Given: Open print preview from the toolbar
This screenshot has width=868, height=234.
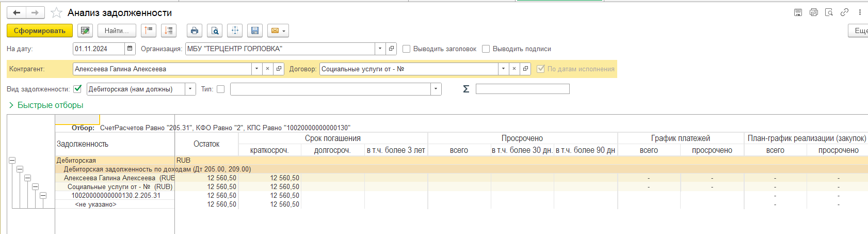Looking at the screenshot, I should pyautogui.click(x=215, y=30).
